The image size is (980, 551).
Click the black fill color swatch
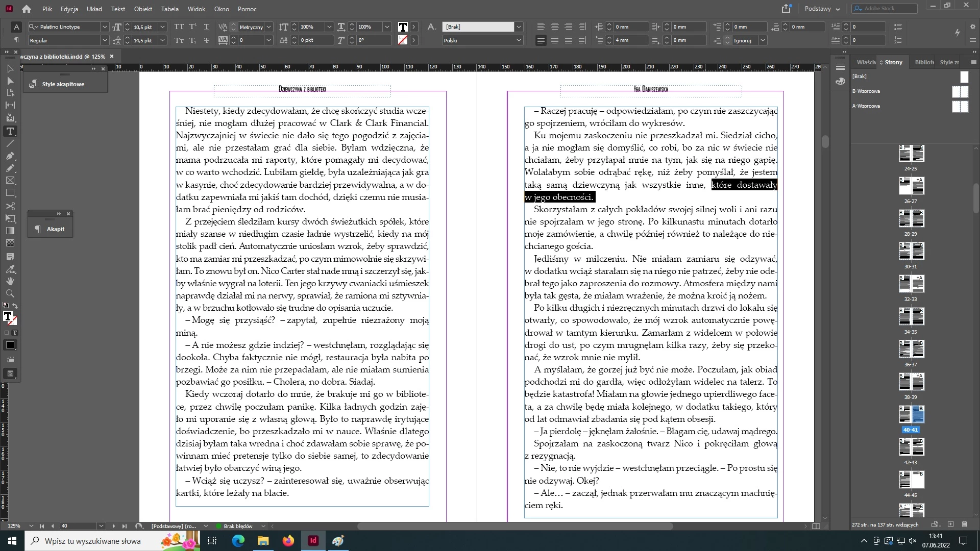(10, 345)
